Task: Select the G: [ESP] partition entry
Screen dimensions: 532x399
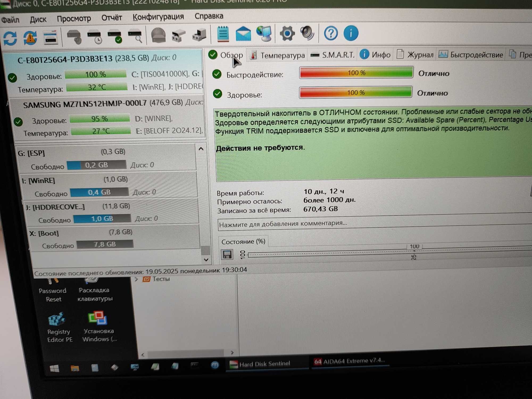Action: 106,159
